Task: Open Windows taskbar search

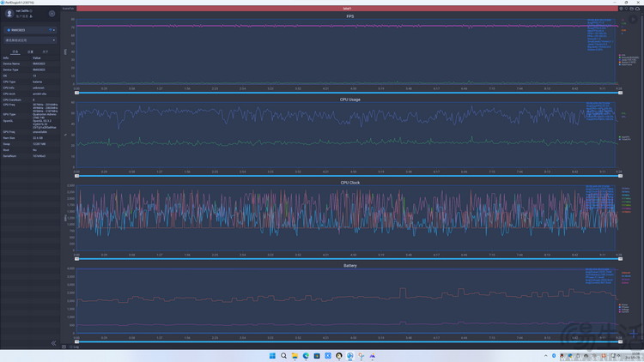Action: pos(283,356)
